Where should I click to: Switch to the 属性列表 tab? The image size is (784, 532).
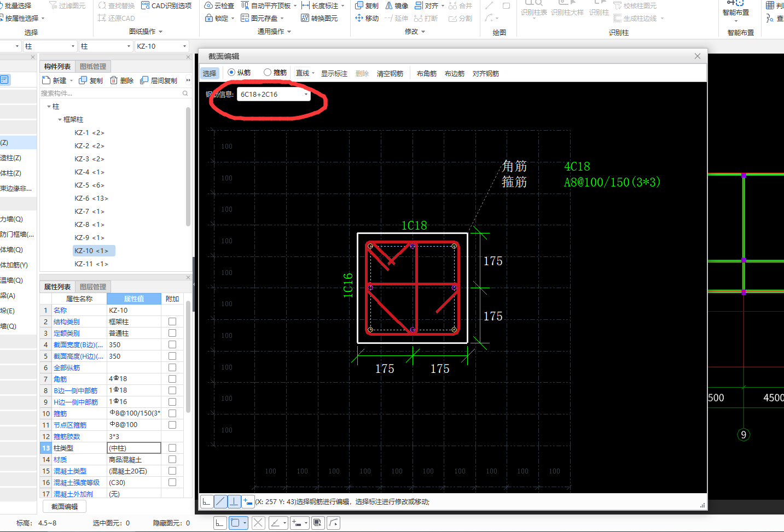pos(57,287)
